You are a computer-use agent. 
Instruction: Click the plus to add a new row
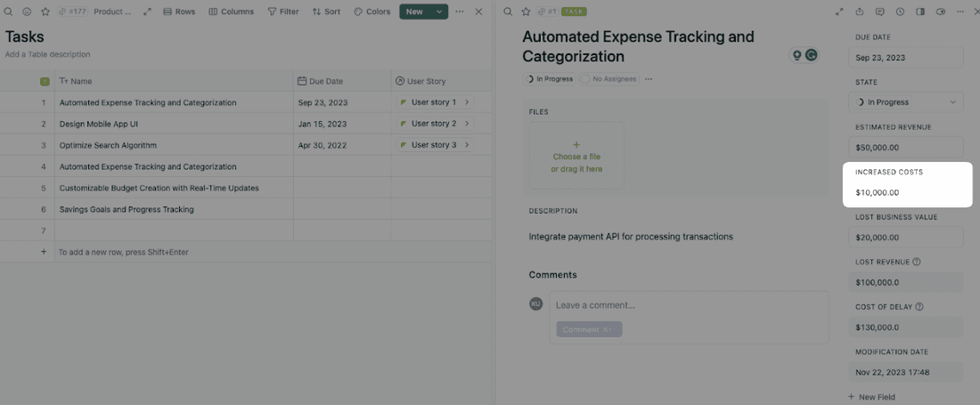click(x=44, y=252)
